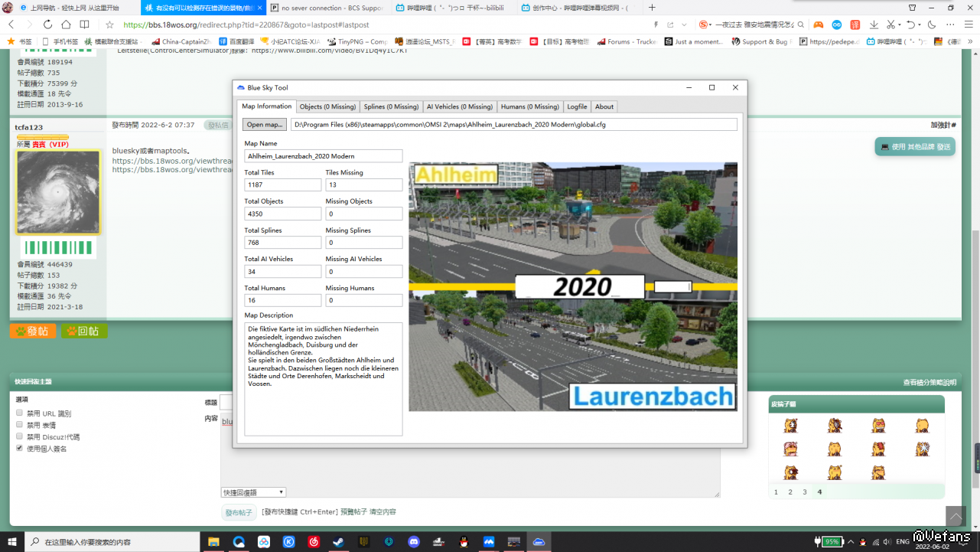Click the 發布帖子 submit button
This screenshot has height=552, width=980.
(x=238, y=512)
